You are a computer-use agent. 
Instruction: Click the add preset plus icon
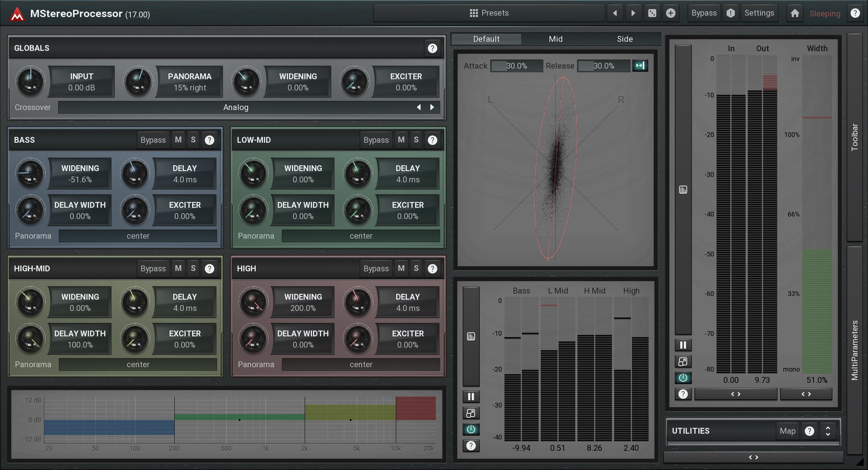point(670,13)
